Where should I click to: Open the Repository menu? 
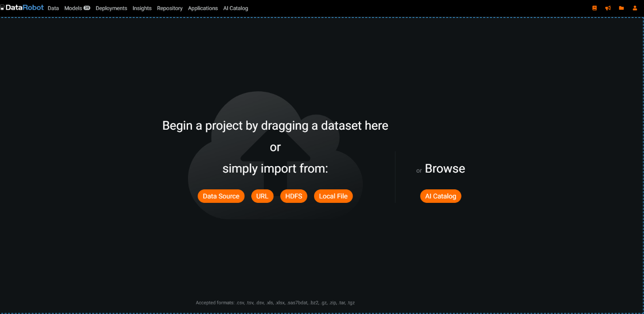tap(170, 8)
